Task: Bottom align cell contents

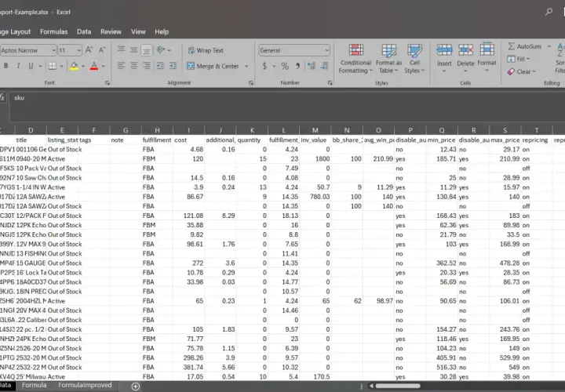Action: click(x=146, y=50)
